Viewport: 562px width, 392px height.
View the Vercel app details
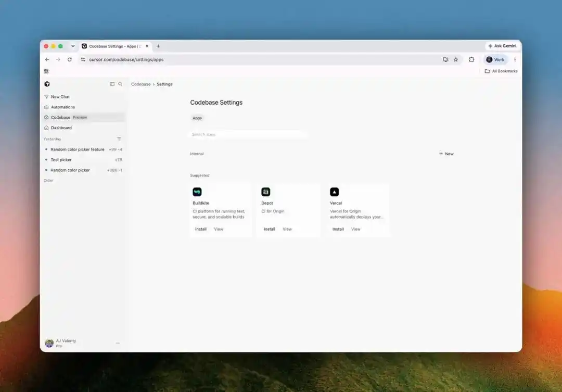[355, 229]
